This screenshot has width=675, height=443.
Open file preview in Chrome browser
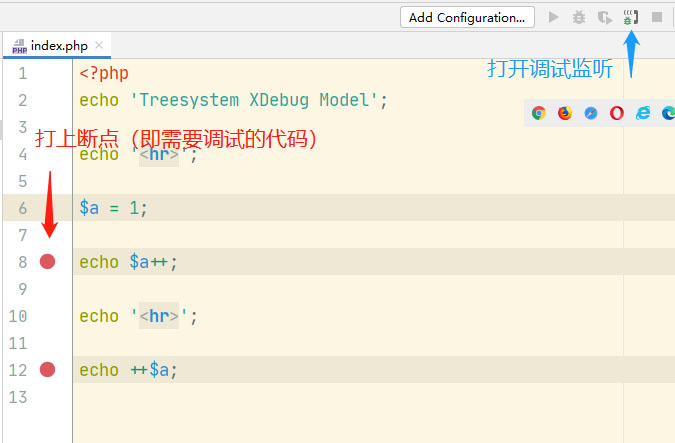coord(539,113)
